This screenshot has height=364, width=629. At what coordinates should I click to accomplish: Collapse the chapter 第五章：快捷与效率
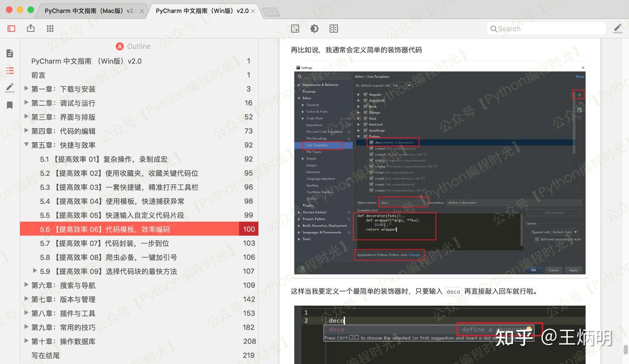pos(26,145)
